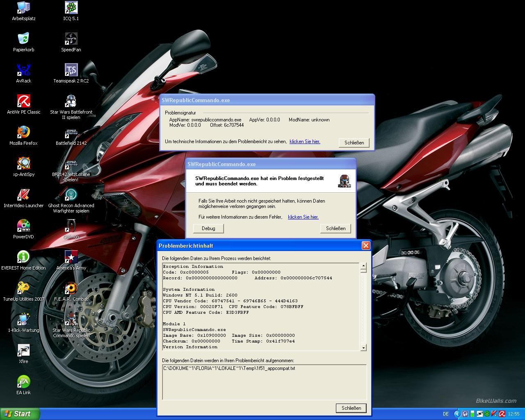Click the green ICQ flower tray icon
This screenshot has height=420, width=525.
click(x=487, y=414)
